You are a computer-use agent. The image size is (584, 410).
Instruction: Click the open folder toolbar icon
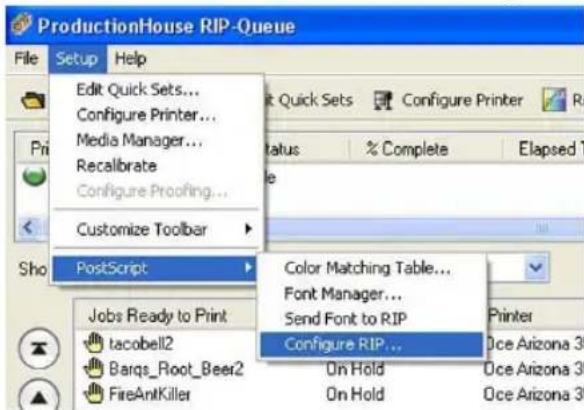[34, 101]
